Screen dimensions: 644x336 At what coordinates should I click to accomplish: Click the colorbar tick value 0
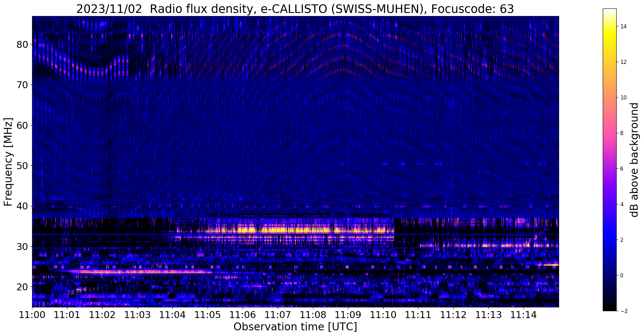click(621, 276)
